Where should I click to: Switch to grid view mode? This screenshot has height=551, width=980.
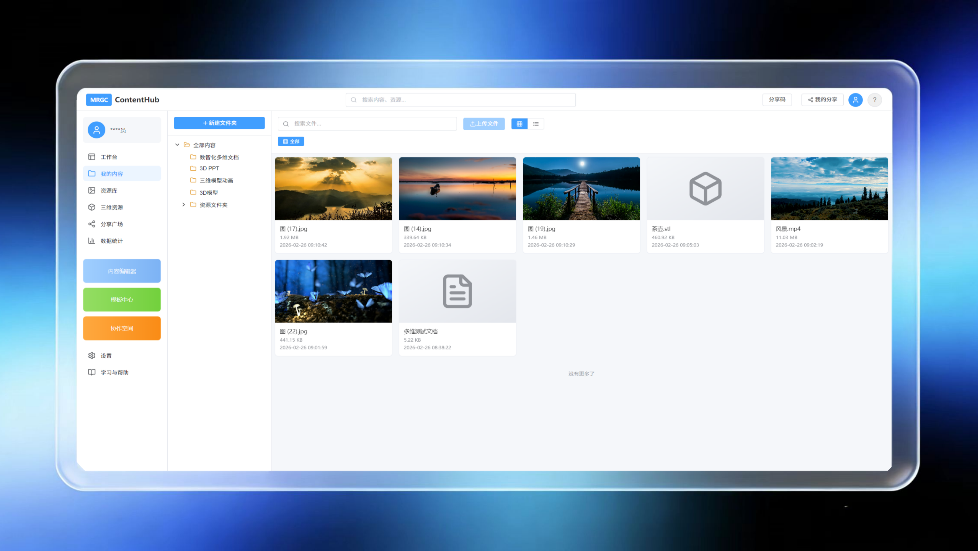tap(520, 124)
